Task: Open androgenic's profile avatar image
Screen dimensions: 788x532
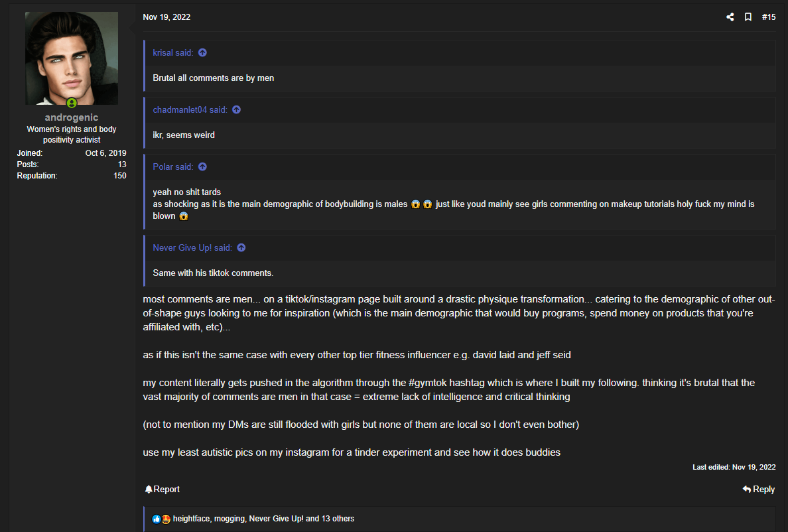Action: pyautogui.click(x=72, y=58)
